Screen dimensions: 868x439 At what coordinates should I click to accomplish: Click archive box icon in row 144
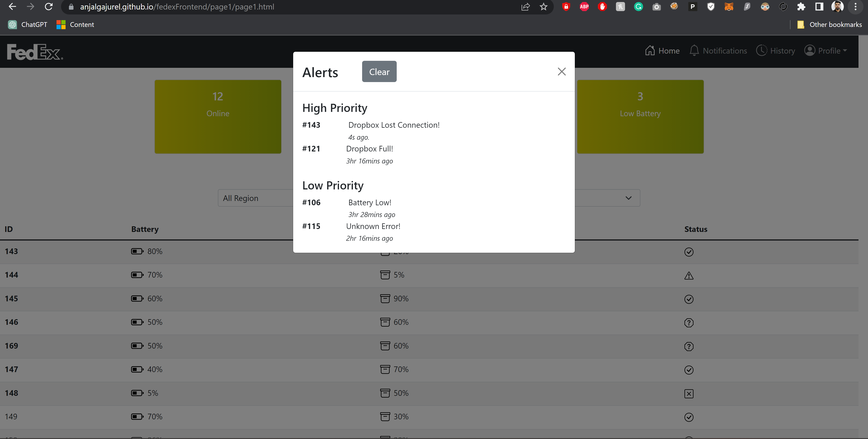(385, 275)
